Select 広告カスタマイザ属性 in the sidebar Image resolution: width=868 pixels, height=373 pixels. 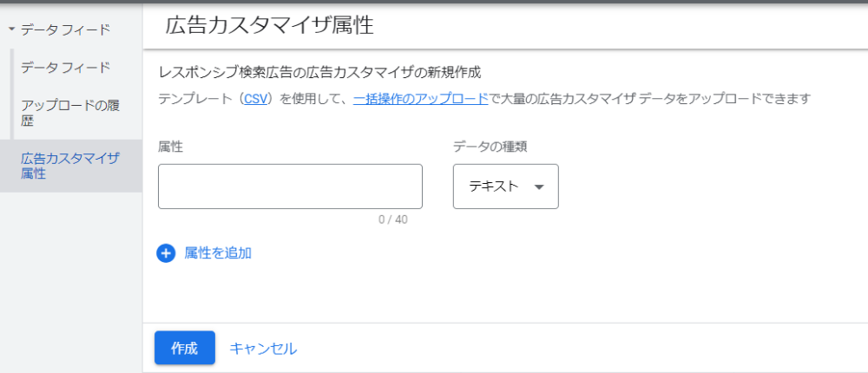[x=70, y=166]
